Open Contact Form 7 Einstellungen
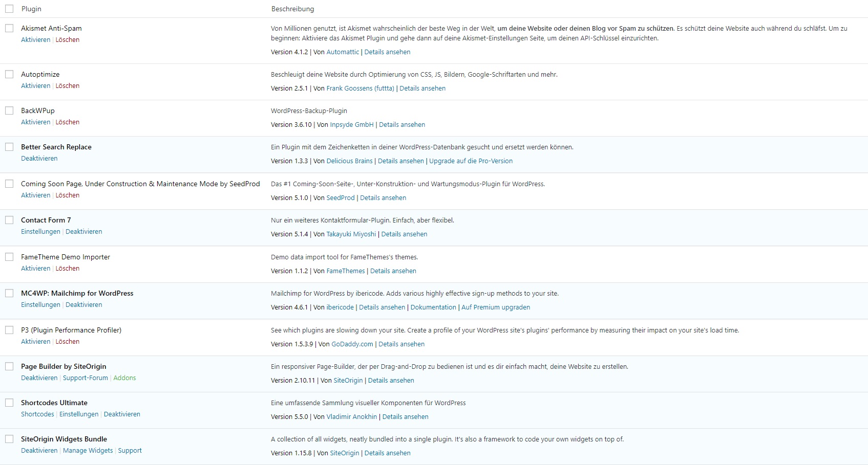Screen dimensions: 868x465 (40, 232)
